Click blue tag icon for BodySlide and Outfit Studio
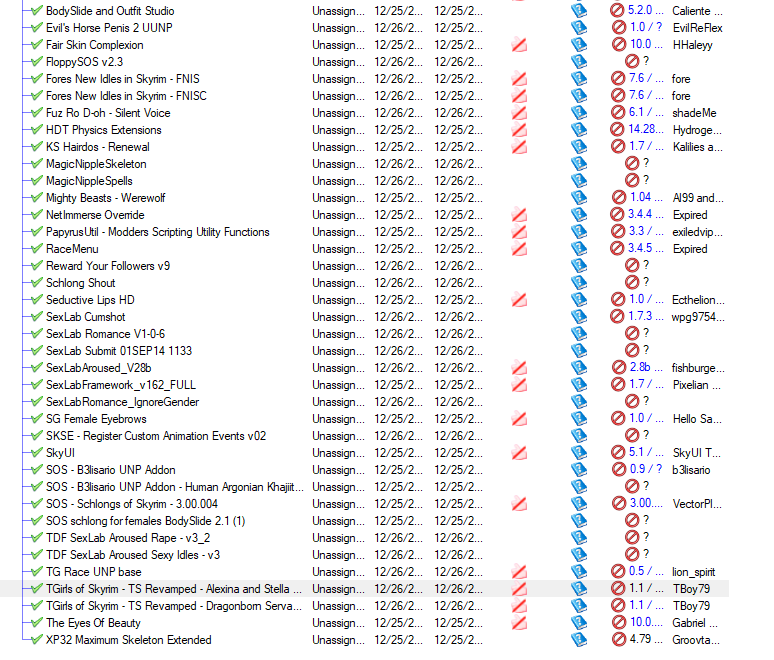The image size is (774, 660). click(579, 11)
